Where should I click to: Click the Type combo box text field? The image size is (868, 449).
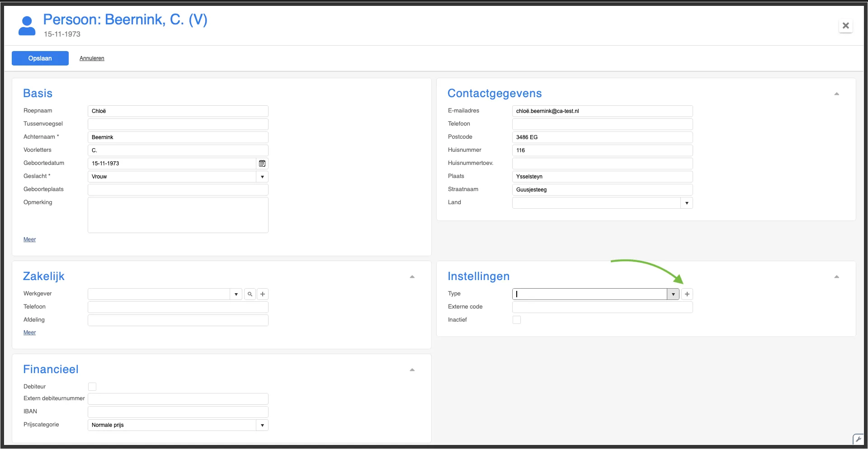(x=590, y=294)
